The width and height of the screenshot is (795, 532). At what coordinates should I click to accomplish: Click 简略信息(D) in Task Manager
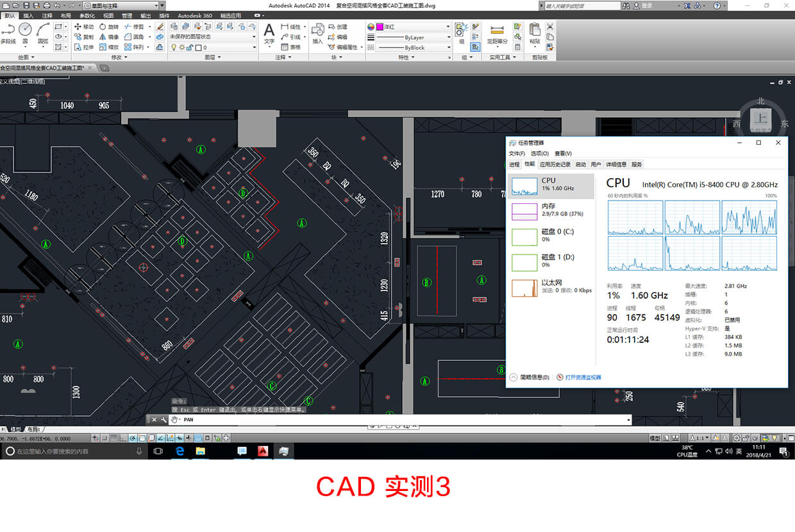(530, 378)
